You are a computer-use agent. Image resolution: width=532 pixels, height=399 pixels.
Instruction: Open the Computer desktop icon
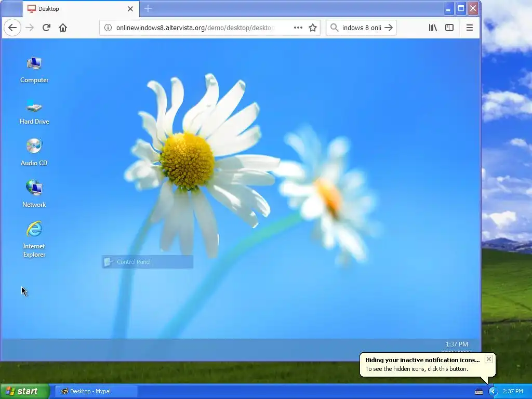tap(34, 70)
